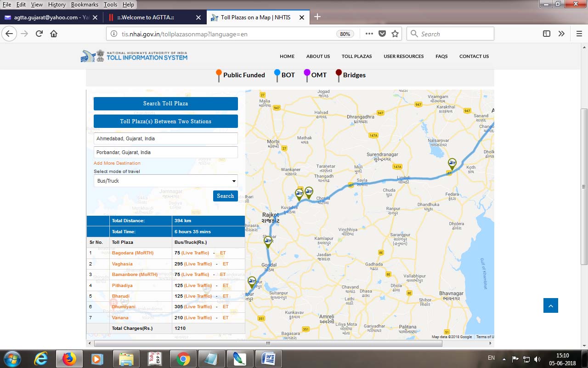Screen dimensions: 588x368
Task: Click the scroll-to-top arrow button
Action: click(550, 305)
